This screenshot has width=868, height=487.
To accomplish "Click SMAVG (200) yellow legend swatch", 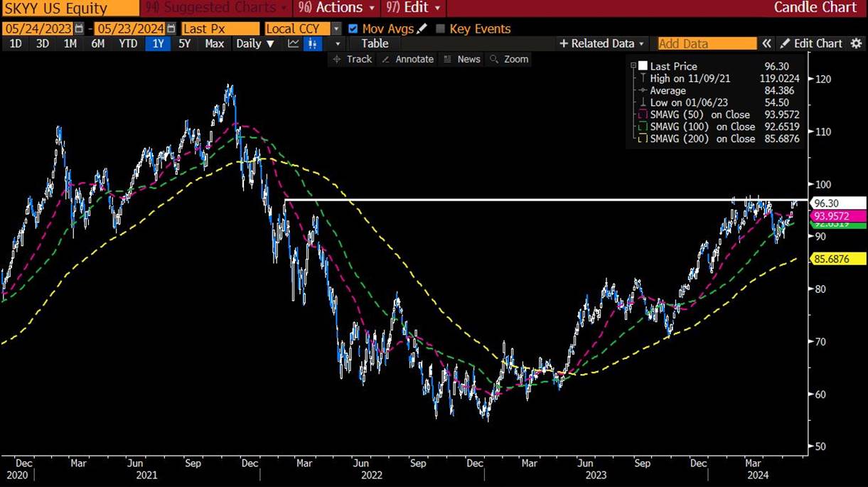I will [643, 139].
